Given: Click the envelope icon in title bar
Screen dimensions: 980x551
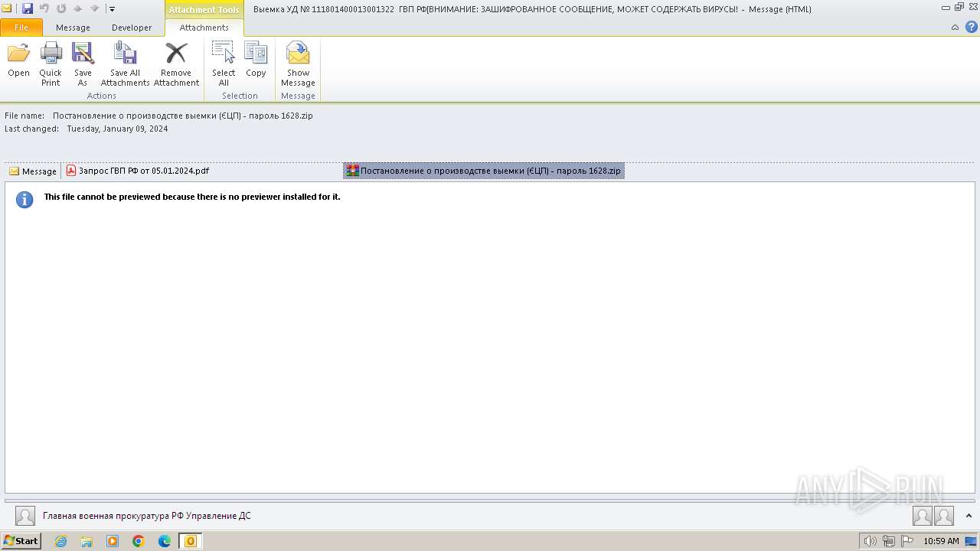Looking at the screenshot, I should tap(7, 8).
